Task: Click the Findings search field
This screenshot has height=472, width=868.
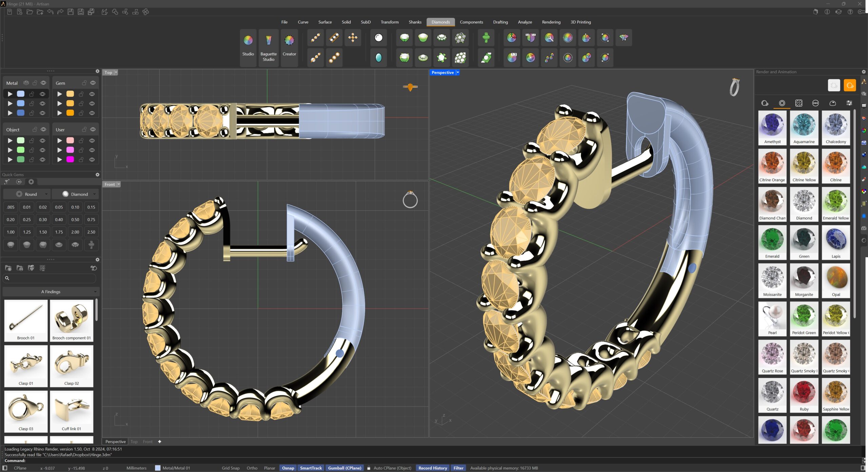Action: pos(50,278)
